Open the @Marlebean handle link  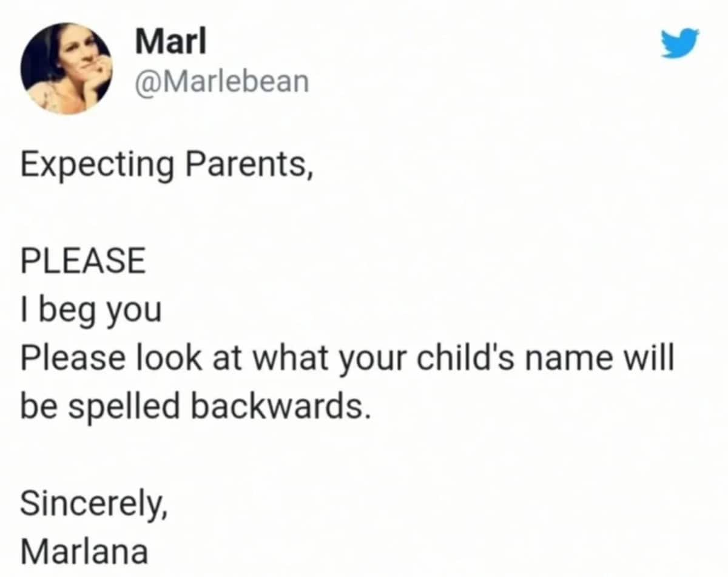coord(220,81)
